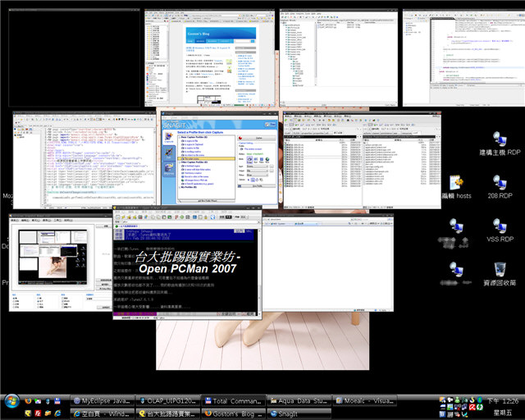Choose Image capture mode in SnagIt

(x=249, y=160)
